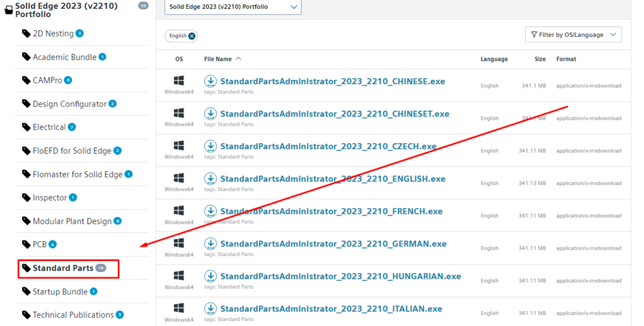Download StandardPartsAdministrator_2023_2210_HUNGARIAN.exe link
The image size is (644, 326).
pyautogui.click(x=340, y=276)
